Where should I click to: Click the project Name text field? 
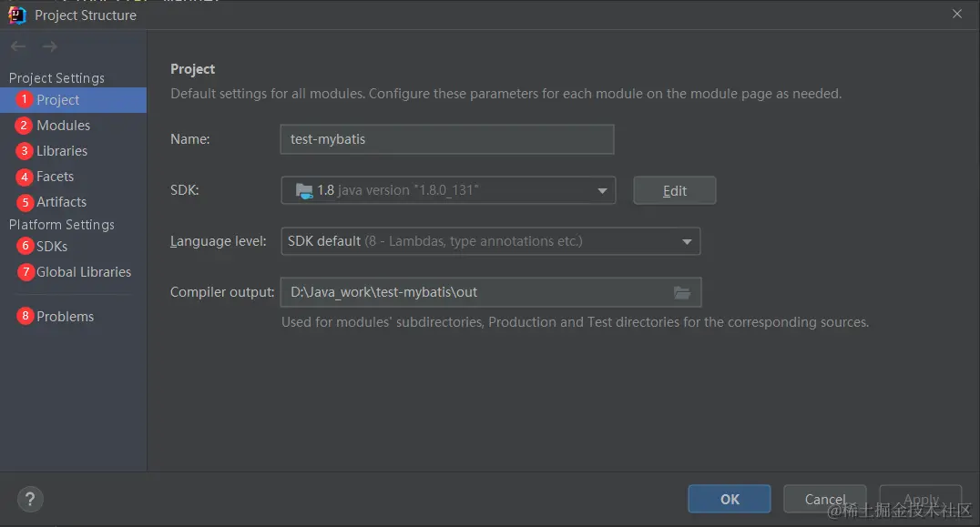pyautogui.click(x=447, y=139)
